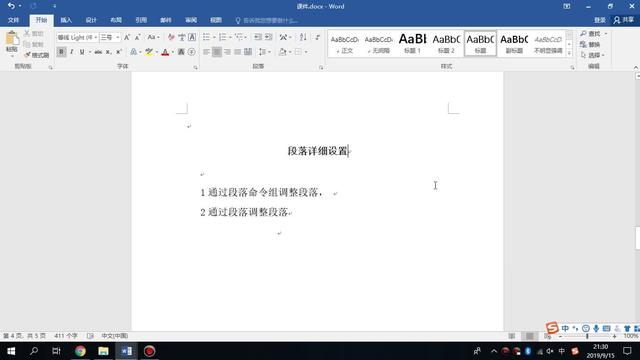Show or hide paragraph marks

(318, 38)
